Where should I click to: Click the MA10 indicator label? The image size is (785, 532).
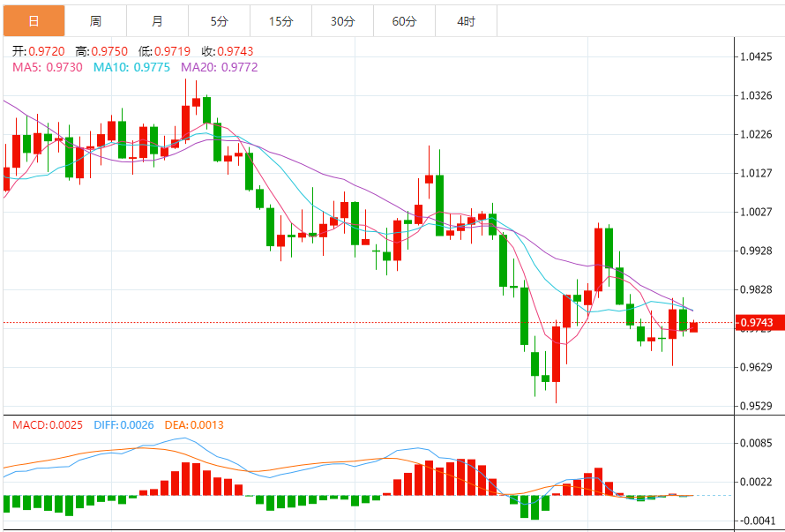tap(131, 67)
